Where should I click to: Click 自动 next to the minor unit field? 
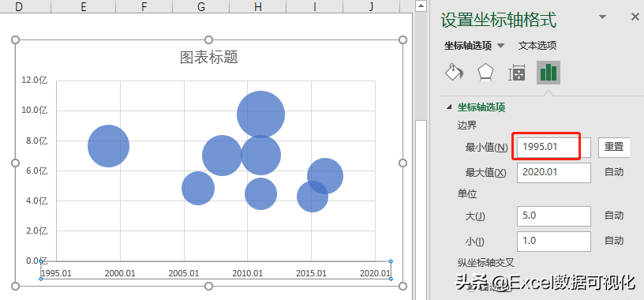(614, 241)
